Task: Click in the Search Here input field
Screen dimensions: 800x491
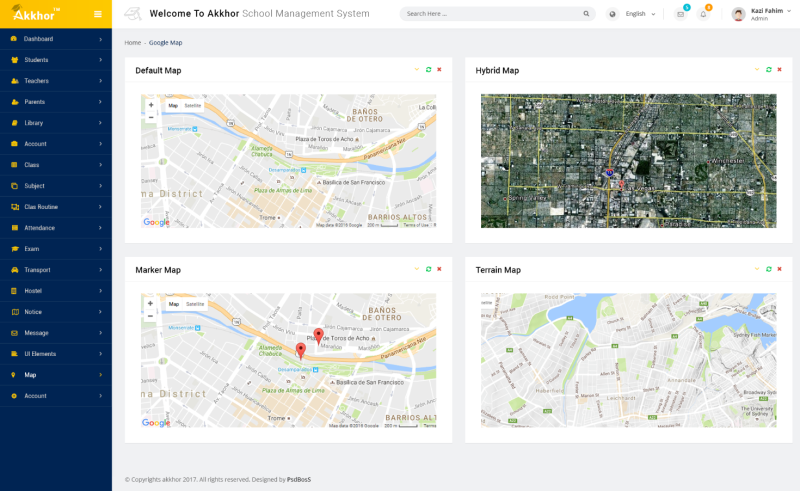Action: pos(490,14)
